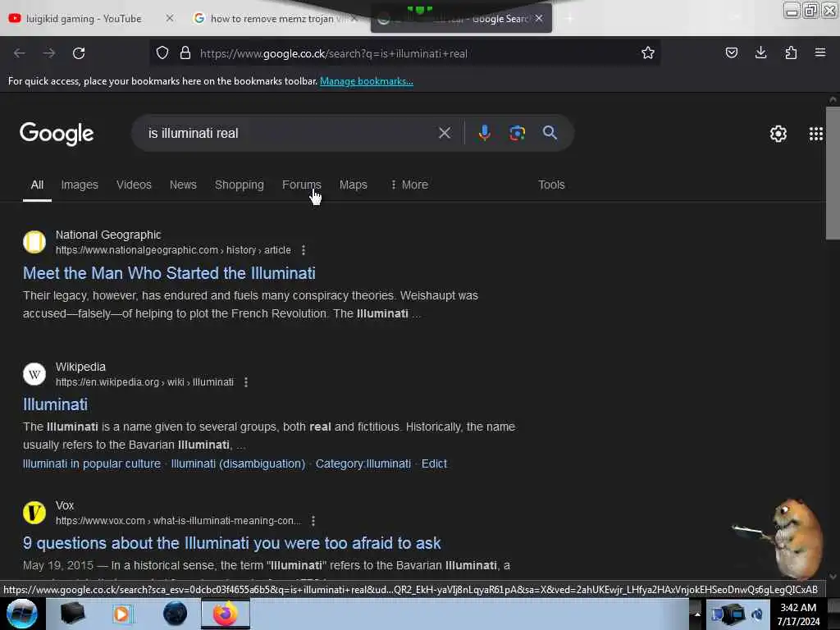The width and height of the screenshot is (840, 630).
Task: Click the browser forward arrow
Action: pos(49,53)
